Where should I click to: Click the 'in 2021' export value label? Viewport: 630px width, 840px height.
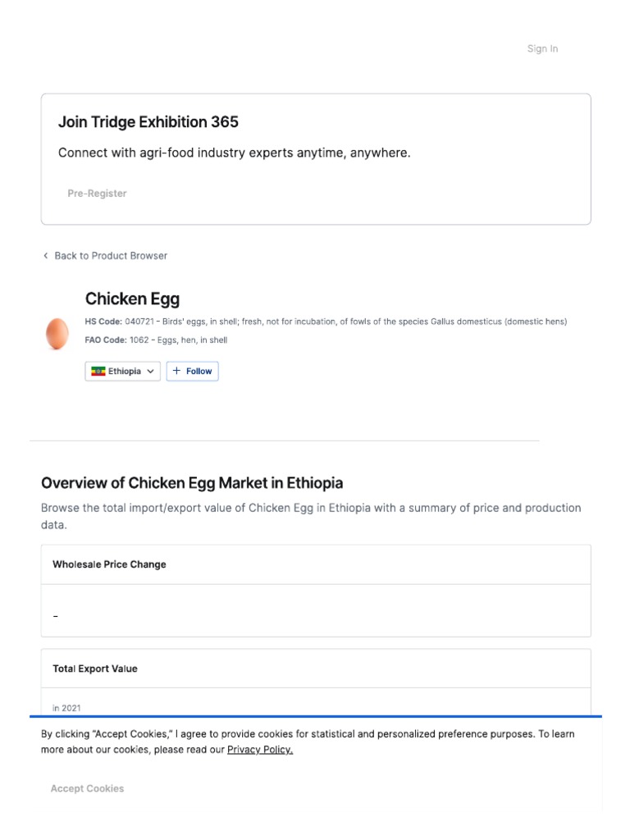[x=66, y=708]
